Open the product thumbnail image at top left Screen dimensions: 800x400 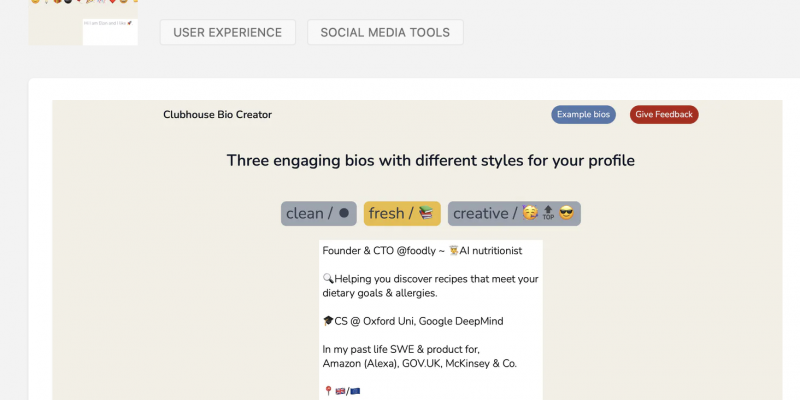(x=83, y=22)
